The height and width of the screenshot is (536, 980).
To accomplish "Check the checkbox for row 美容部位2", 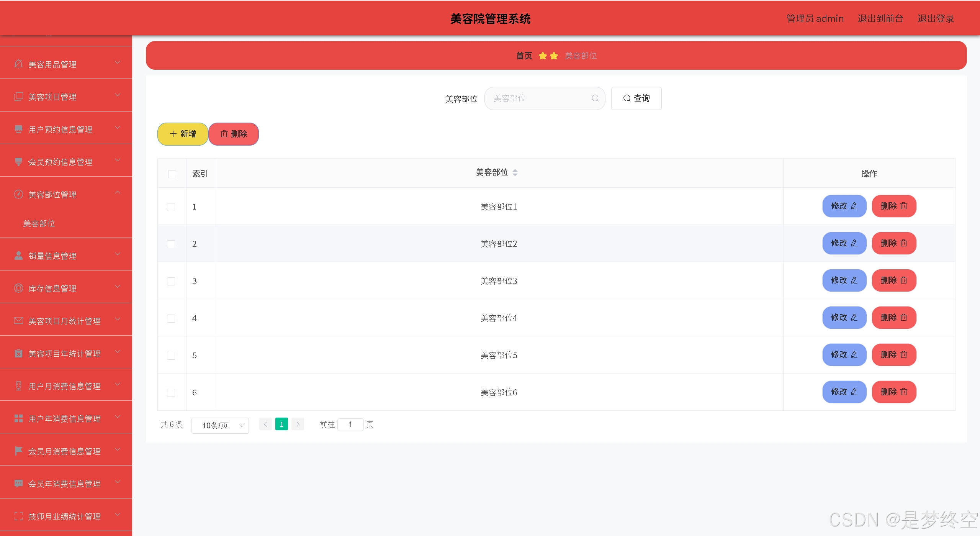I will pos(171,244).
